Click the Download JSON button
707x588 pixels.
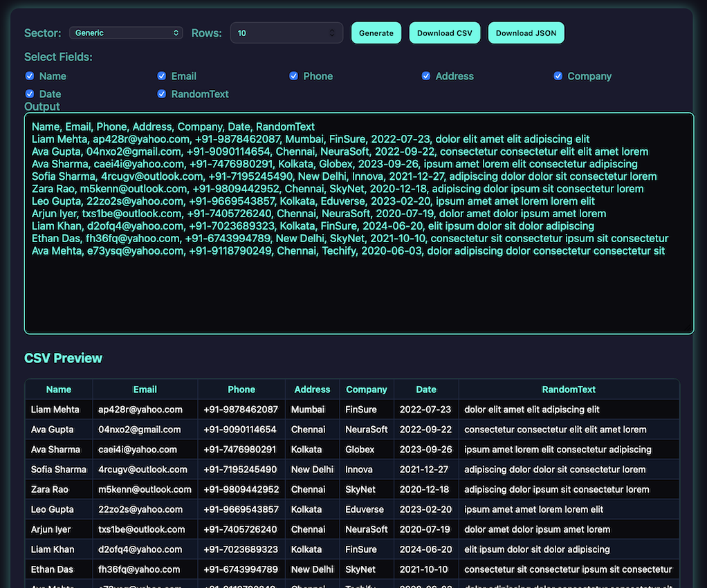tap(526, 33)
